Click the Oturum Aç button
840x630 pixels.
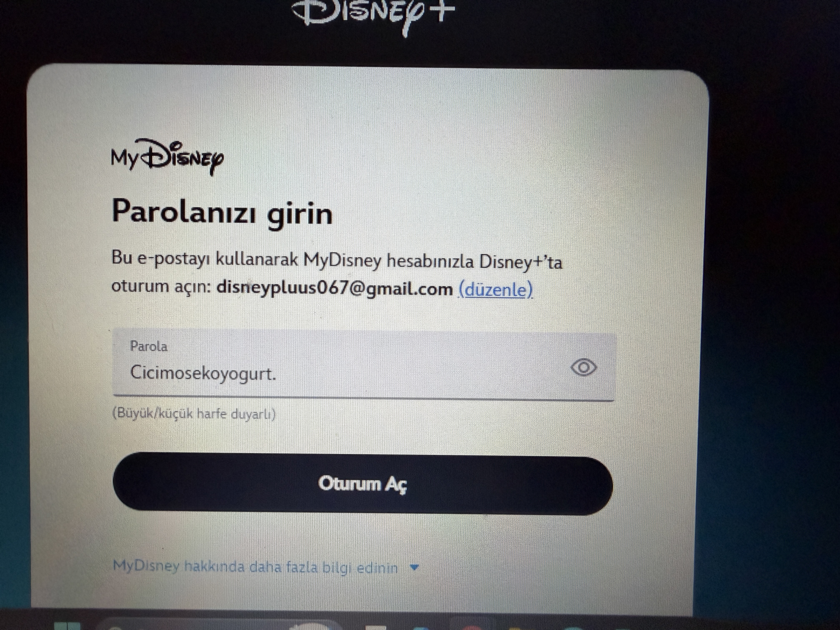[363, 483]
